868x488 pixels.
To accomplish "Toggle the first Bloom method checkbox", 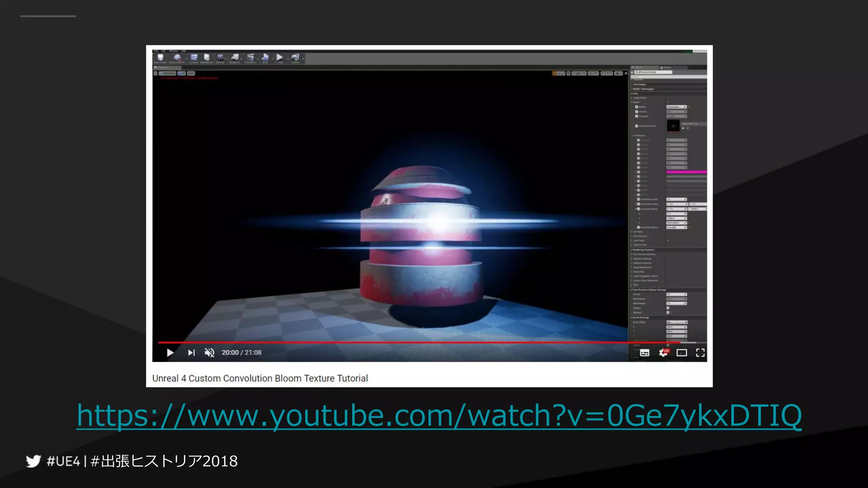I will tap(637, 107).
